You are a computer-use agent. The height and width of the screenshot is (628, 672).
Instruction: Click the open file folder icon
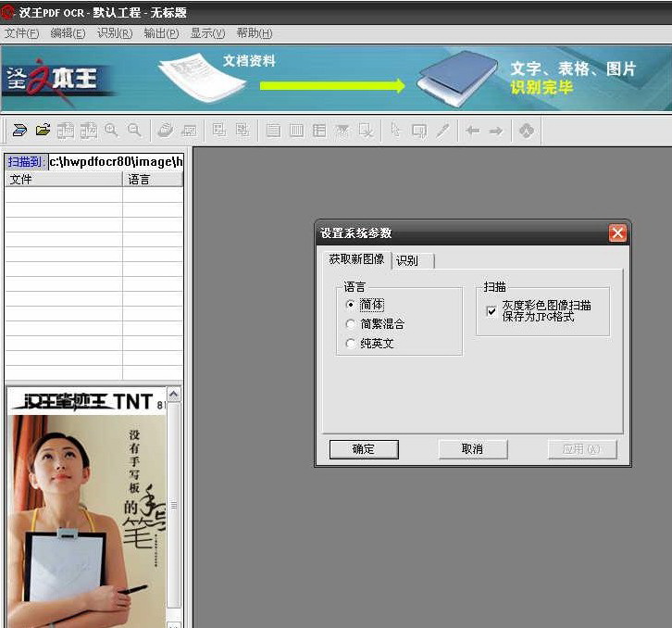click(43, 130)
